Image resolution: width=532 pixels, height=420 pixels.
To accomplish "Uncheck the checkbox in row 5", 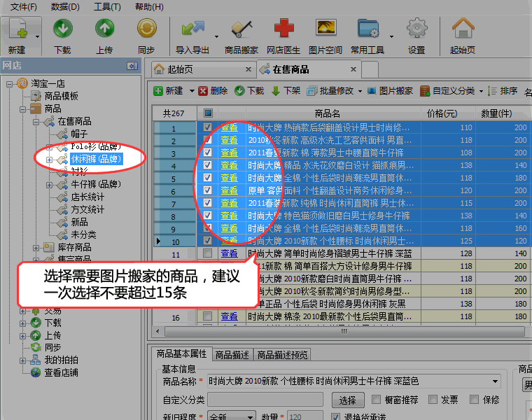I will coord(207,178).
